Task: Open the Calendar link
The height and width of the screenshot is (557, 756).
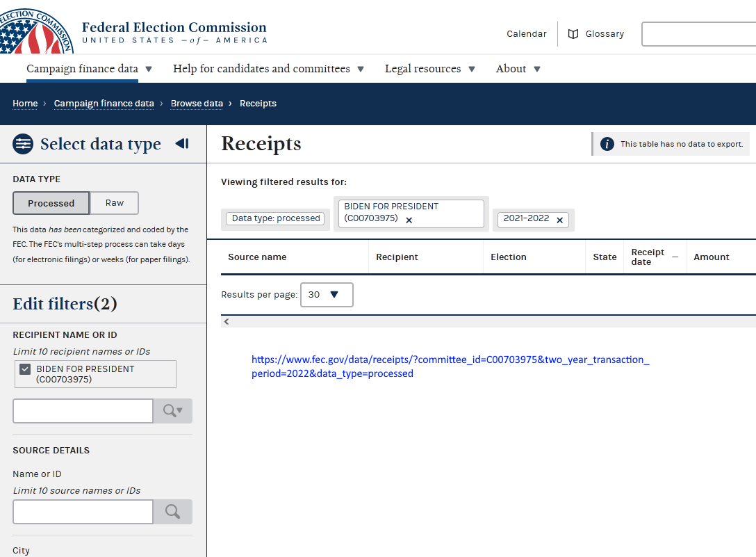Action: [527, 34]
